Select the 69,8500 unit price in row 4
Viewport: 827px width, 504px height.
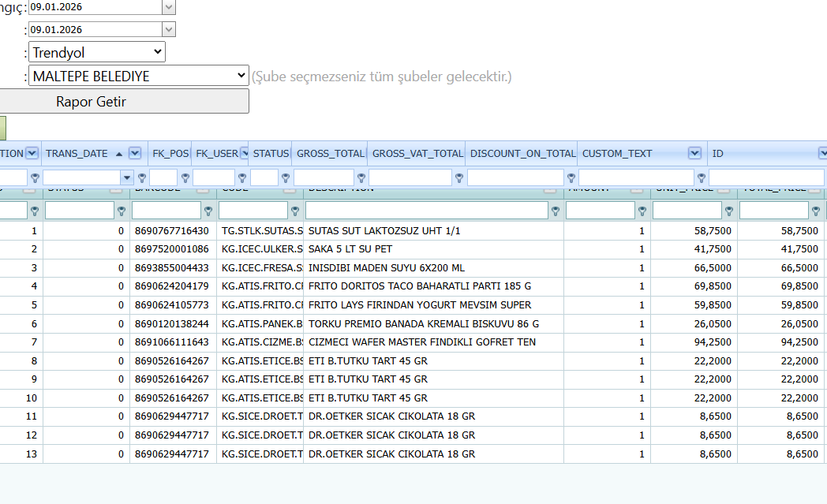click(x=694, y=286)
